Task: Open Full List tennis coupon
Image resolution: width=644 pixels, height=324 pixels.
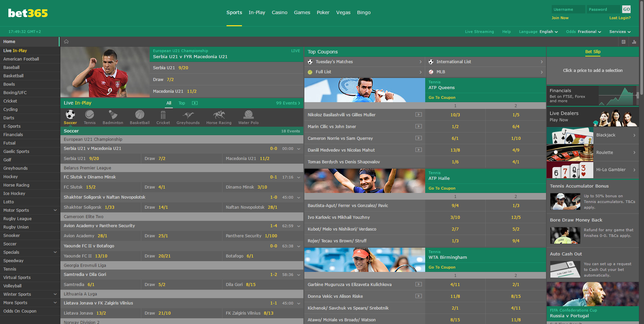Action: coord(364,72)
